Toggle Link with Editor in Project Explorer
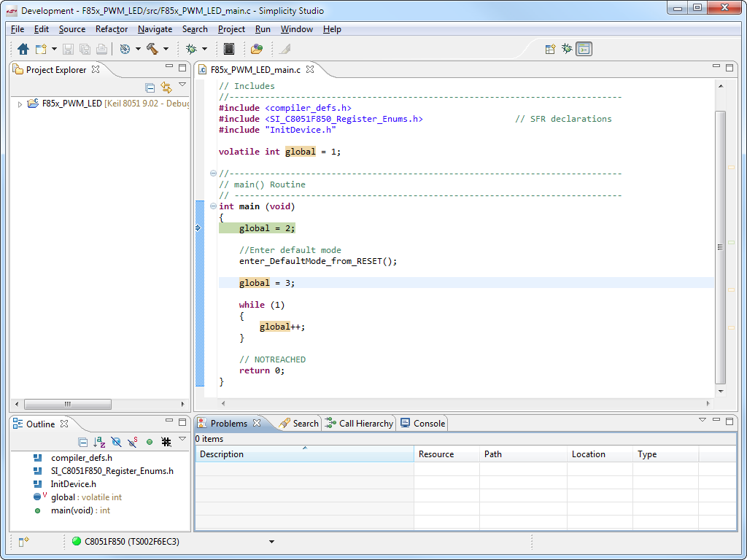The width and height of the screenshot is (747, 560). (x=166, y=87)
